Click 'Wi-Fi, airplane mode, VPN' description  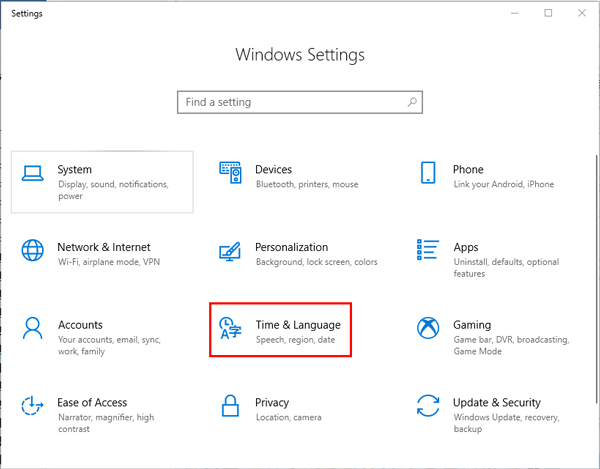tap(109, 262)
